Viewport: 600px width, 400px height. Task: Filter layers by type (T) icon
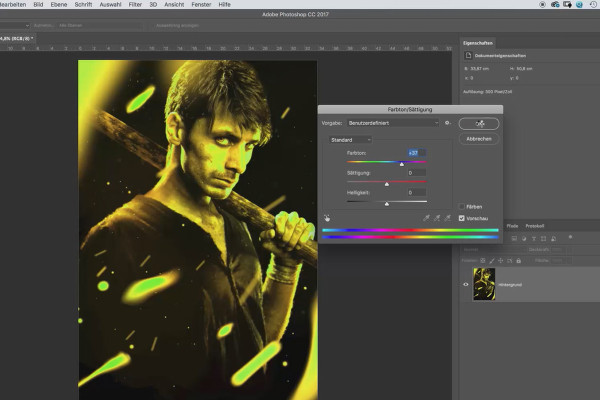click(x=534, y=238)
